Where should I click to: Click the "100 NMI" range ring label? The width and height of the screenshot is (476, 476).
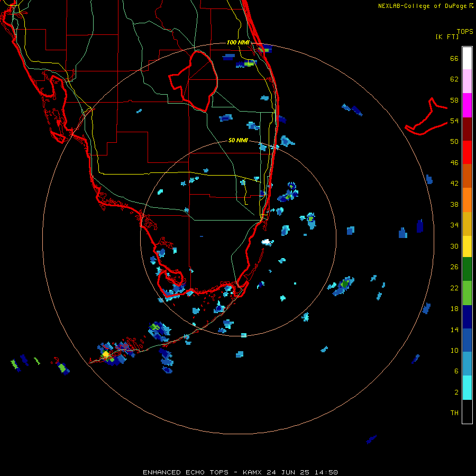(238, 42)
